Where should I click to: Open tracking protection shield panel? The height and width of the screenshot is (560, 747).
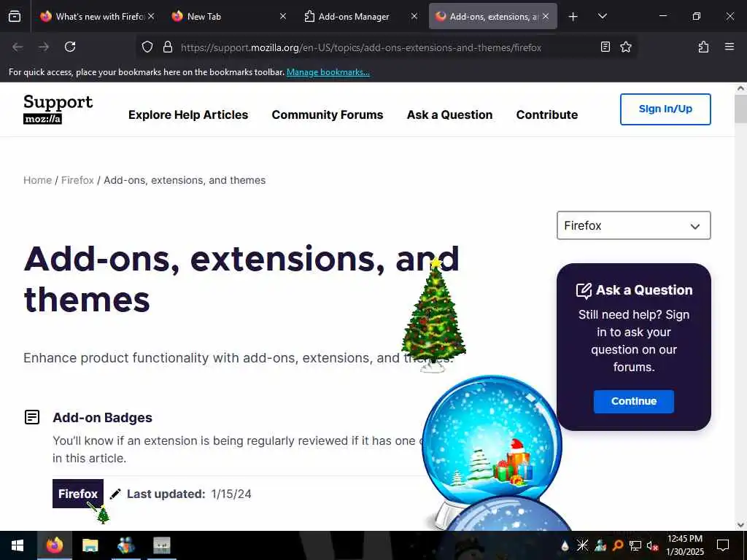(x=147, y=47)
